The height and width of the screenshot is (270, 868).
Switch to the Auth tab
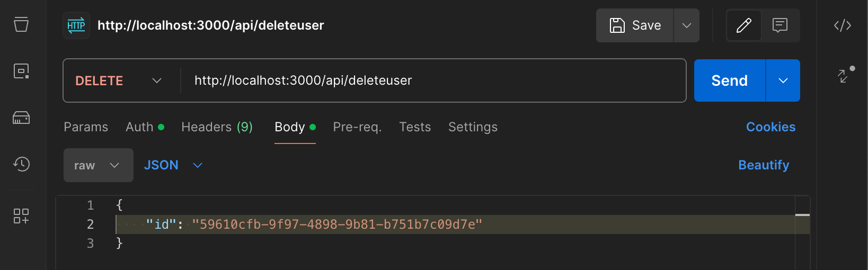pos(145,127)
